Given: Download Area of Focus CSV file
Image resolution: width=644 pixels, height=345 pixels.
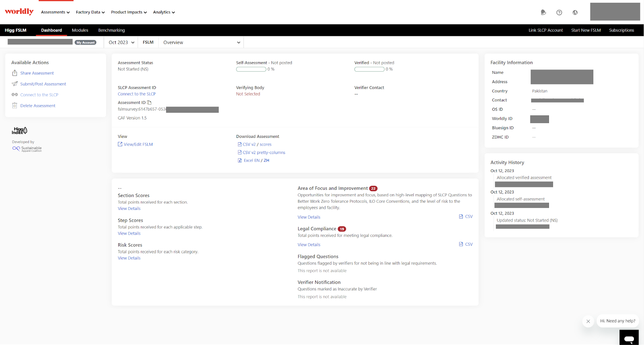Looking at the screenshot, I should coord(466,217).
